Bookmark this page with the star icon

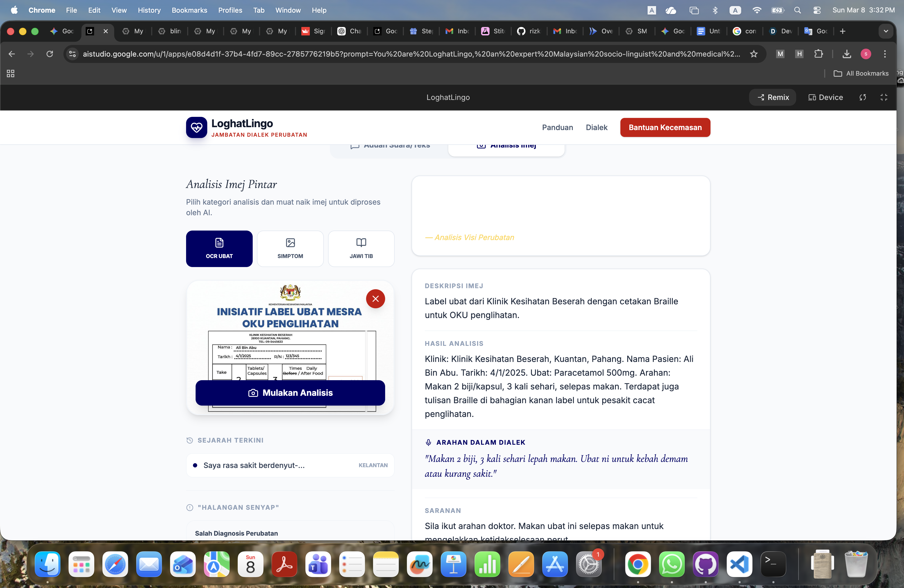754,54
